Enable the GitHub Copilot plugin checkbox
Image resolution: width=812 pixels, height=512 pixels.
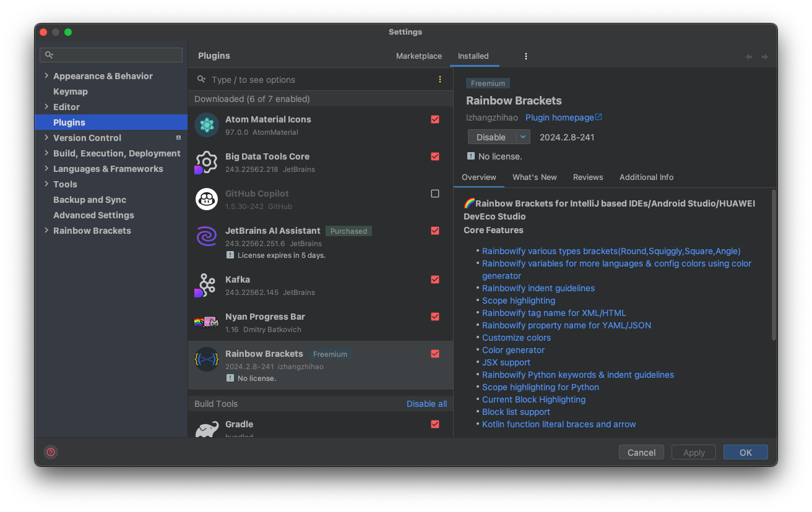click(x=435, y=194)
